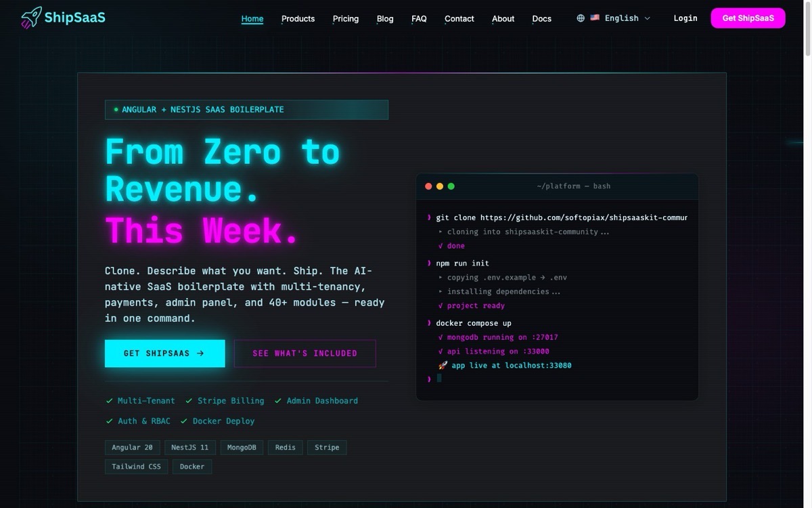The height and width of the screenshot is (508, 812).
Task: Open the About nav link
Action: point(503,18)
